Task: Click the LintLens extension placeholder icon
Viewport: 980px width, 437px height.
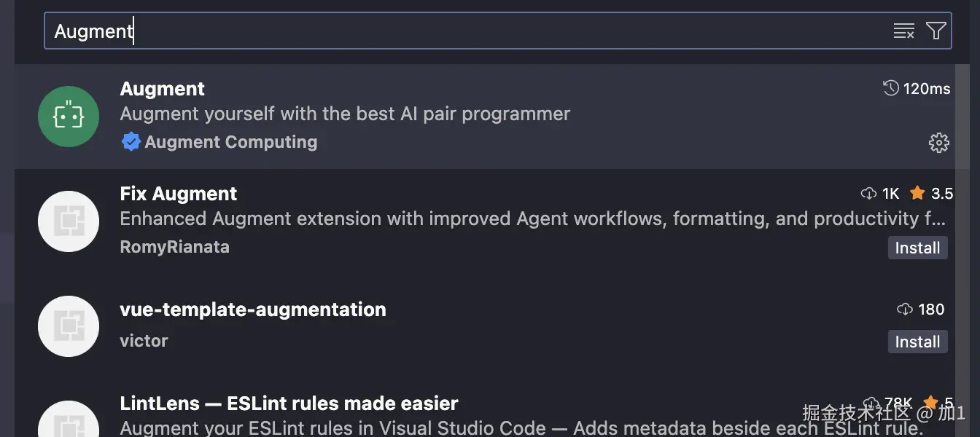Action: point(69,422)
